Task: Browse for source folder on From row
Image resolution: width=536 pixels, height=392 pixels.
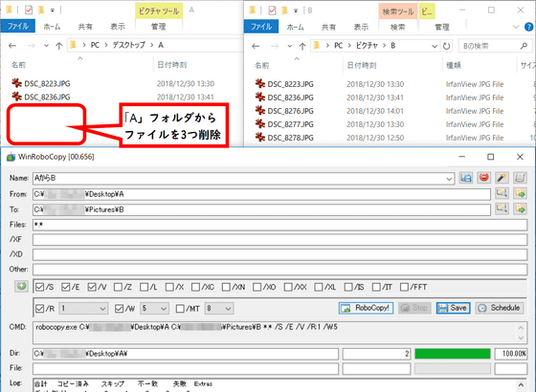Action: pos(502,193)
